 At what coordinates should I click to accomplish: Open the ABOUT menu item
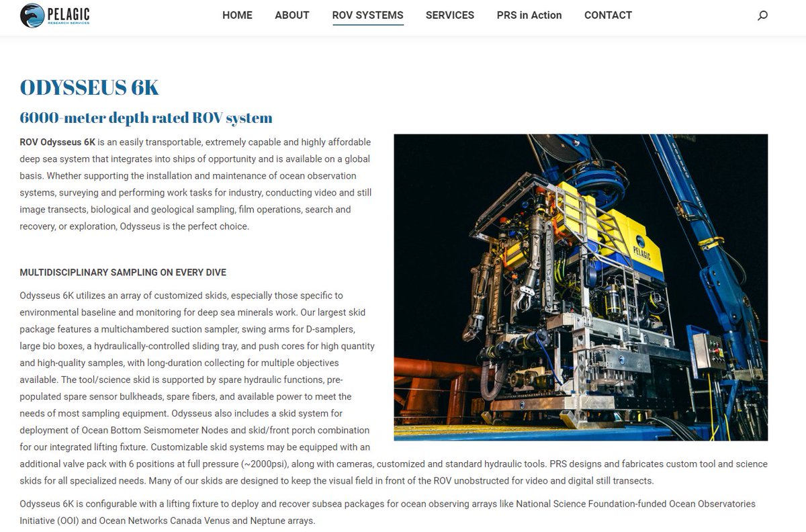coord(292,15)
